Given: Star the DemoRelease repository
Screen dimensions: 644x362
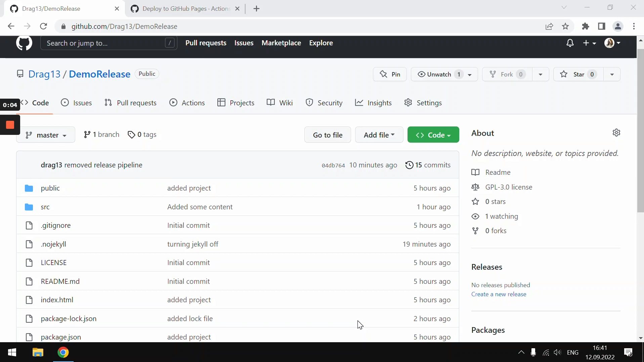Looking at the screenshot, I should (578, 74).
